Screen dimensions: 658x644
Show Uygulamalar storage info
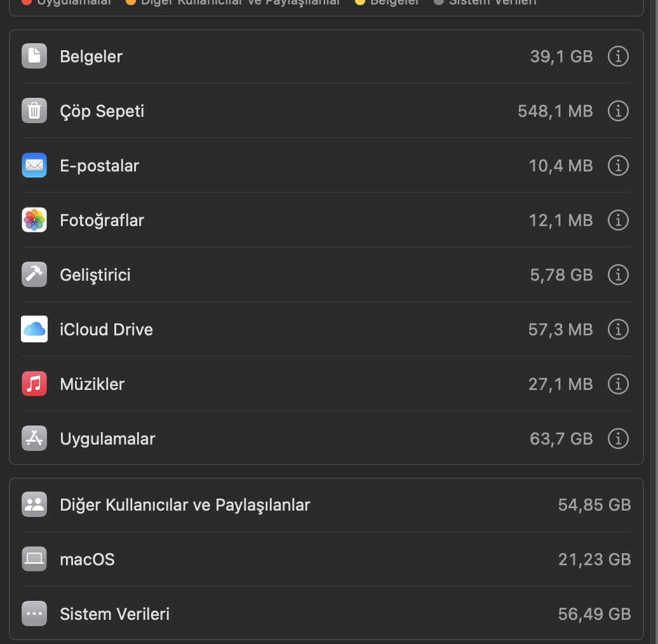click(618, 438)
